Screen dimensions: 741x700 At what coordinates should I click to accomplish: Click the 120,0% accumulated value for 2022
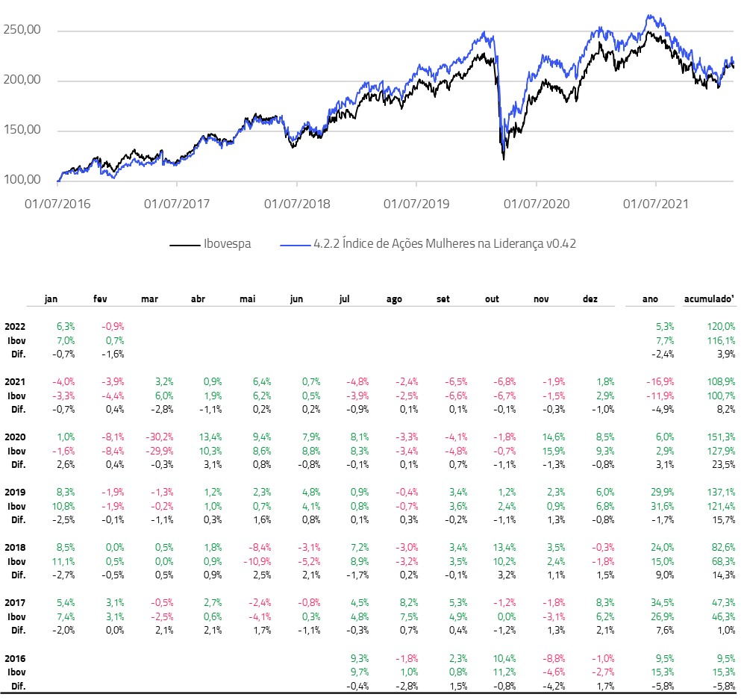[721, 326]
